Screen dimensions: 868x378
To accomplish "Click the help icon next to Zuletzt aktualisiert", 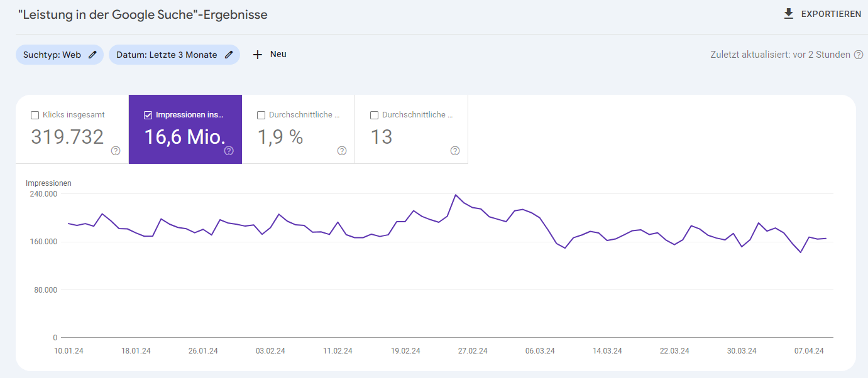I will pyautogui.click(x=859, y=55).
